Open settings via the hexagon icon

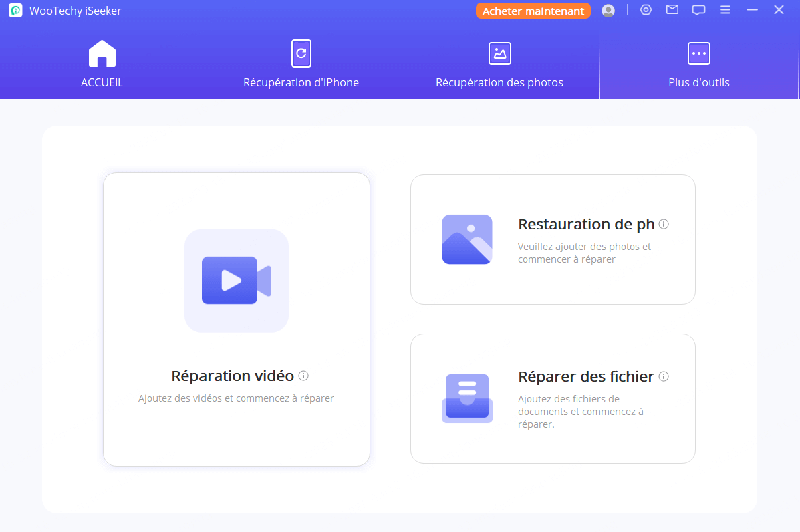(646, 10)
